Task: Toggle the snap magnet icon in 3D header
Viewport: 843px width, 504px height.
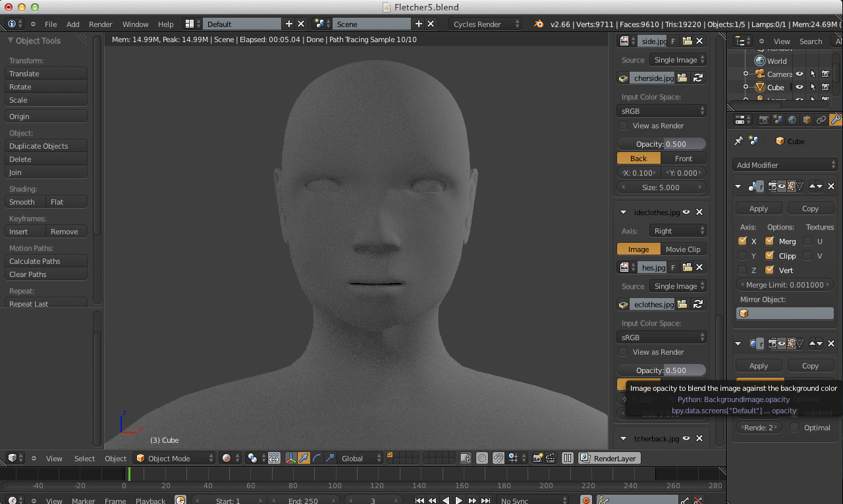Action: coord(499,458)
